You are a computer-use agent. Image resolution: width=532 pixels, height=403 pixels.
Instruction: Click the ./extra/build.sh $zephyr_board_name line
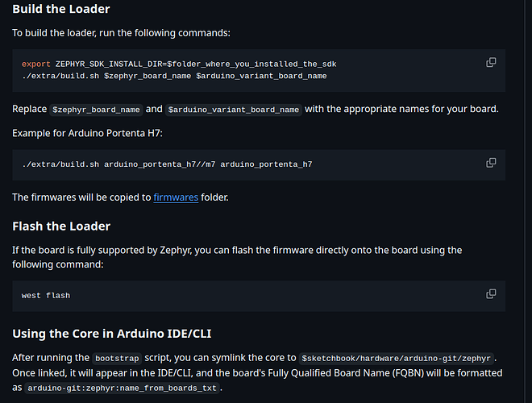pyautogui.click(x=174, y=76)
